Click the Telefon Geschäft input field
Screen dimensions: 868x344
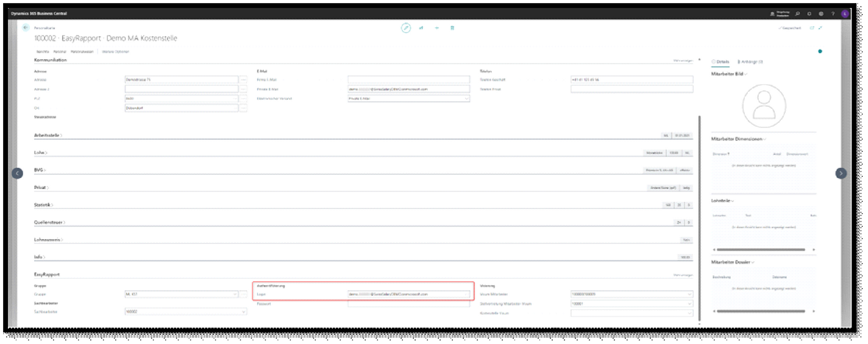click(x=631, y=80)
